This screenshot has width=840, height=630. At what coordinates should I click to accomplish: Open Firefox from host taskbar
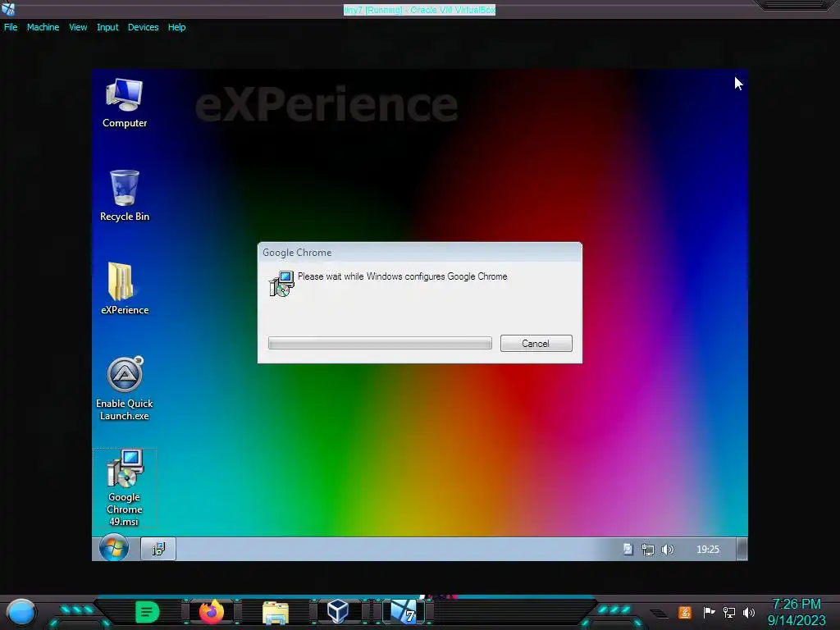click(212, 612)
